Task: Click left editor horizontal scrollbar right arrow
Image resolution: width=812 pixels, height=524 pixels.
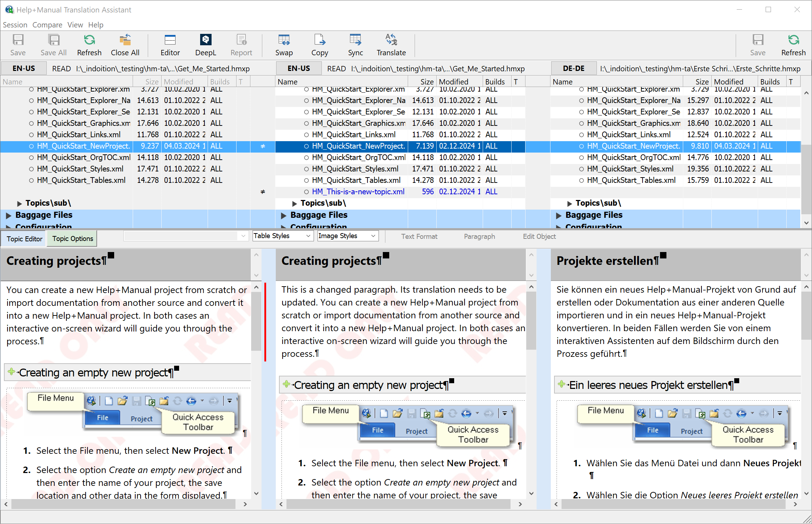Action: click(245, 504)
